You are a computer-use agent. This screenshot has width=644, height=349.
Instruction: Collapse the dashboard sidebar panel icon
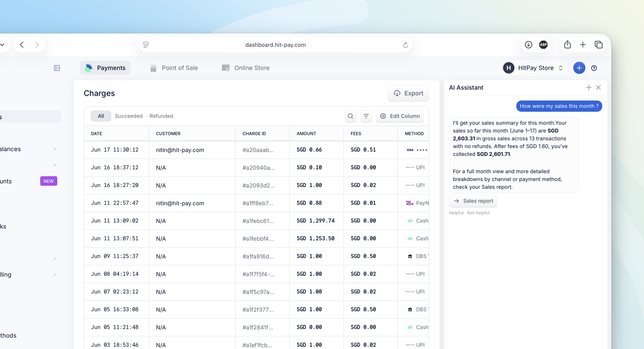point(57,68)
